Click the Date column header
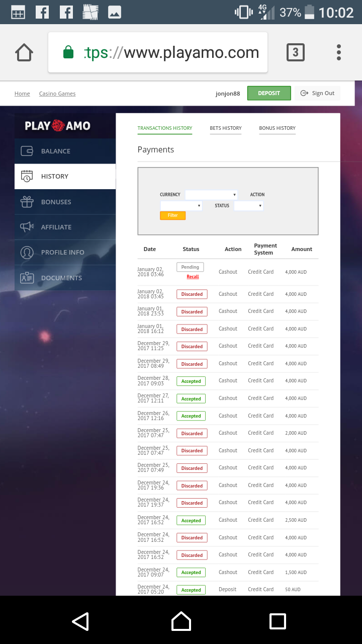 click(150, 249)
